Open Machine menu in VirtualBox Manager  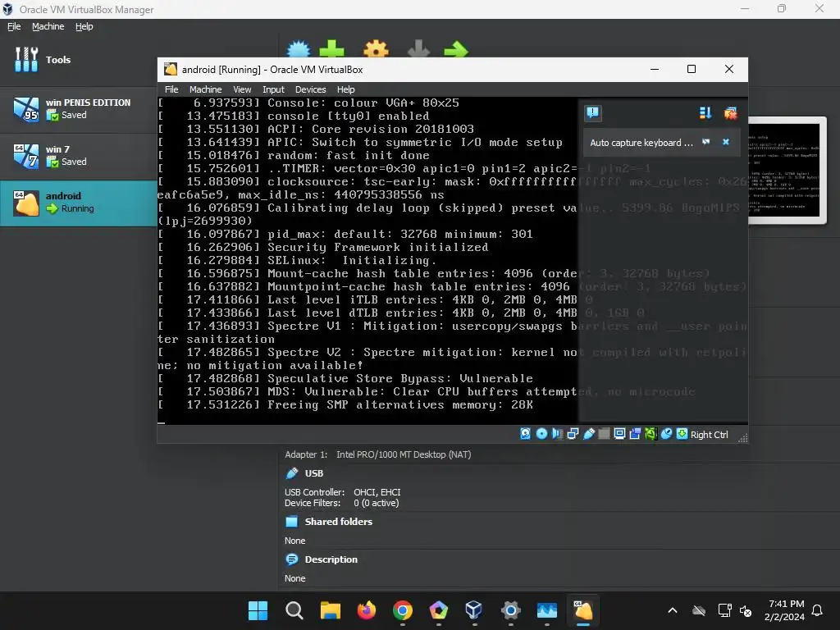(x=48, y=26)
